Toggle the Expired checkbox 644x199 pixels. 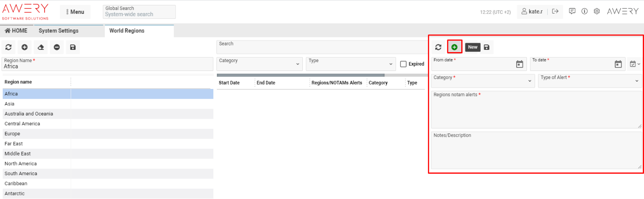pyautogui.click(x=404, y=64)
